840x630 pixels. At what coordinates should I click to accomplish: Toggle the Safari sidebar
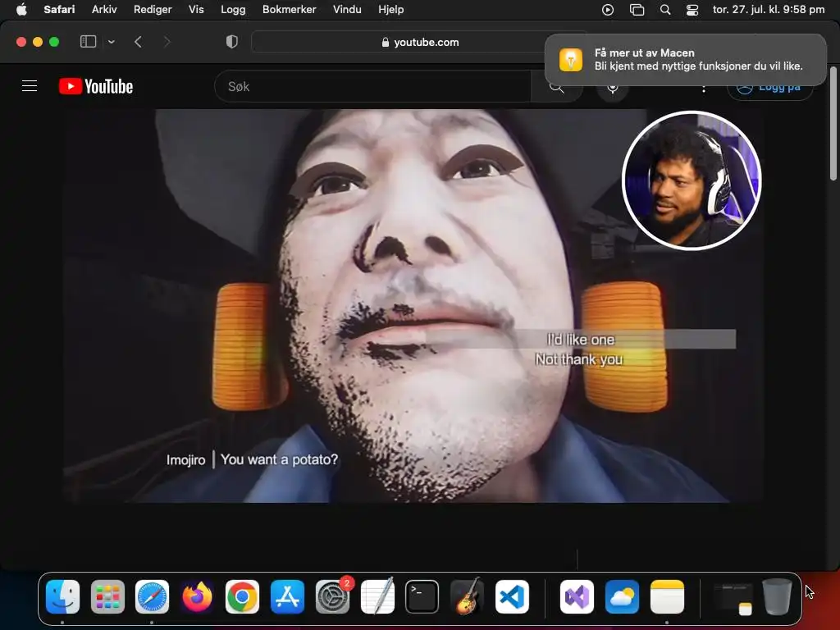(x=88, y=42)
